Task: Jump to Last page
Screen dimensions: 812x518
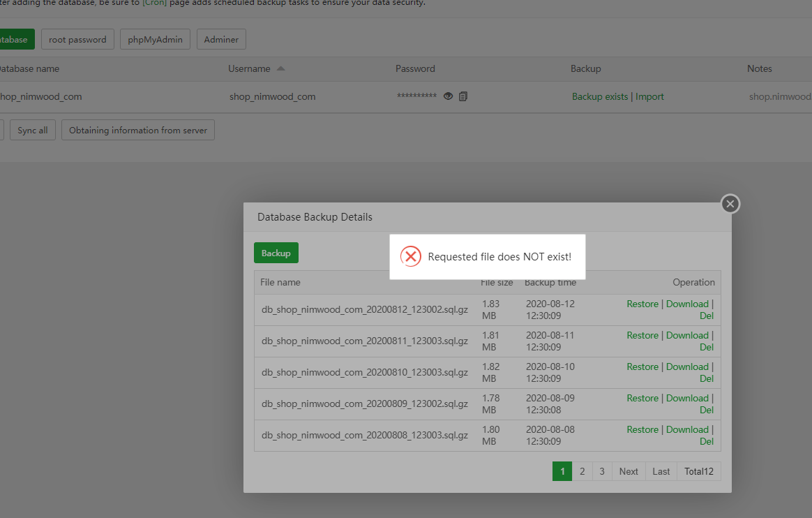Action: (x=661, y=471)
